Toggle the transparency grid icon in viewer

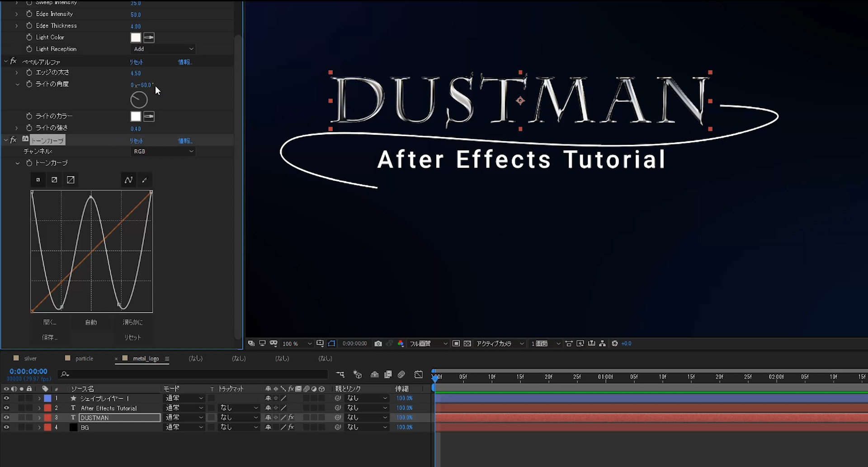pyautogui.click(x=467, y=343)
